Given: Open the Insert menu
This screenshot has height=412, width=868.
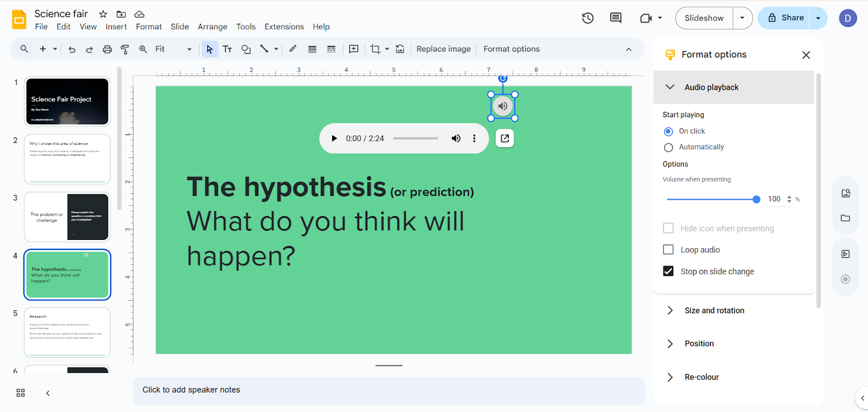Looking at the screenshot, I should point(116,27).
